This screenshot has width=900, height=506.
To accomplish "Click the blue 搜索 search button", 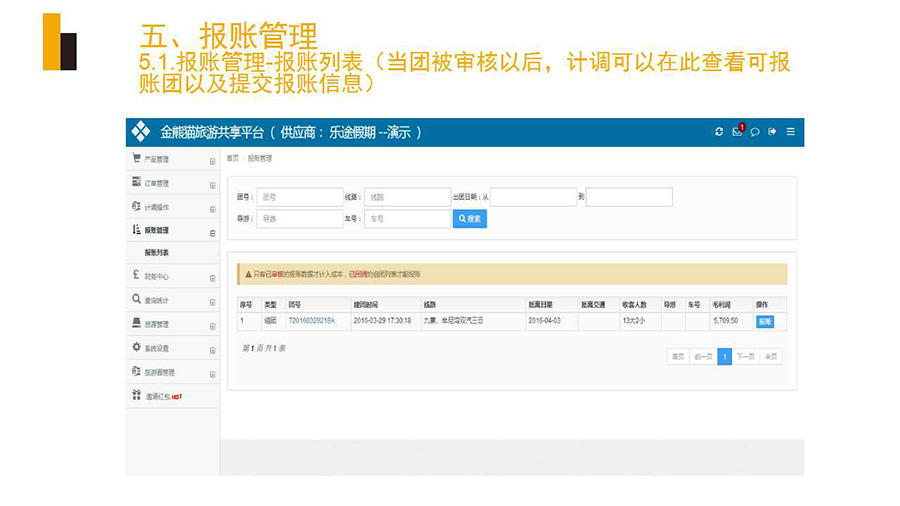I will [470, 219].
